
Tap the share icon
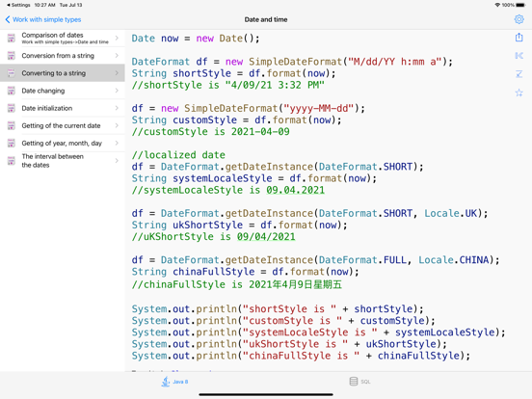click(519, 37)
